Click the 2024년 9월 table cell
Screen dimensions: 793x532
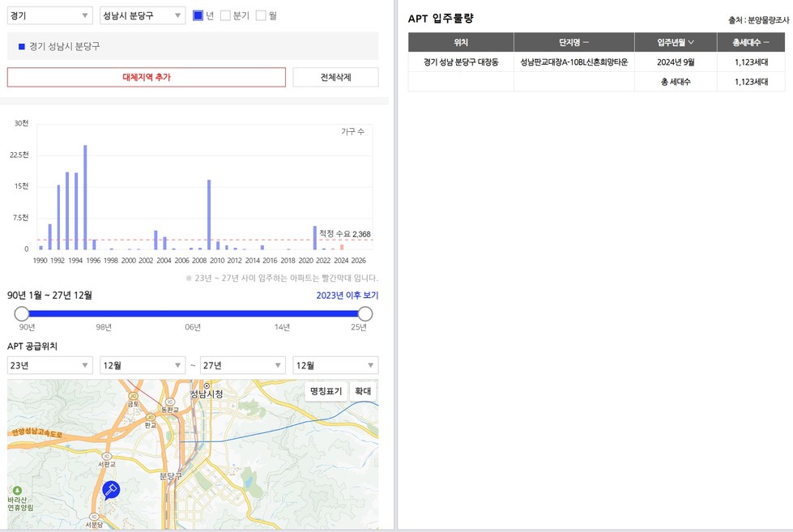coord(676,62)
